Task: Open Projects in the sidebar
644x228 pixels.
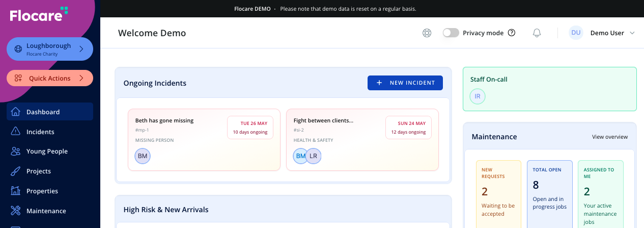Action: 50,171
